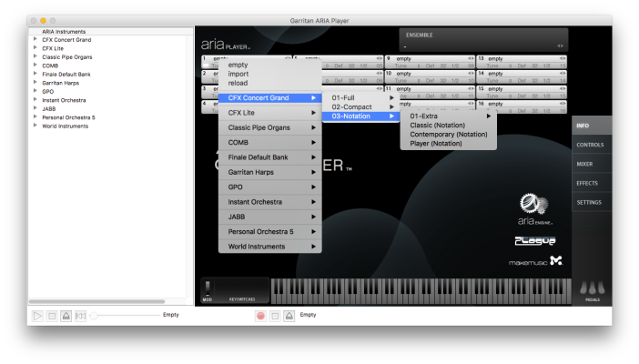Image resolution: width=639 pixels, height=364 pixels.
Task: Expand Finale Default Bank tree node
Action: pyautogui.click(x=35, y=74)
